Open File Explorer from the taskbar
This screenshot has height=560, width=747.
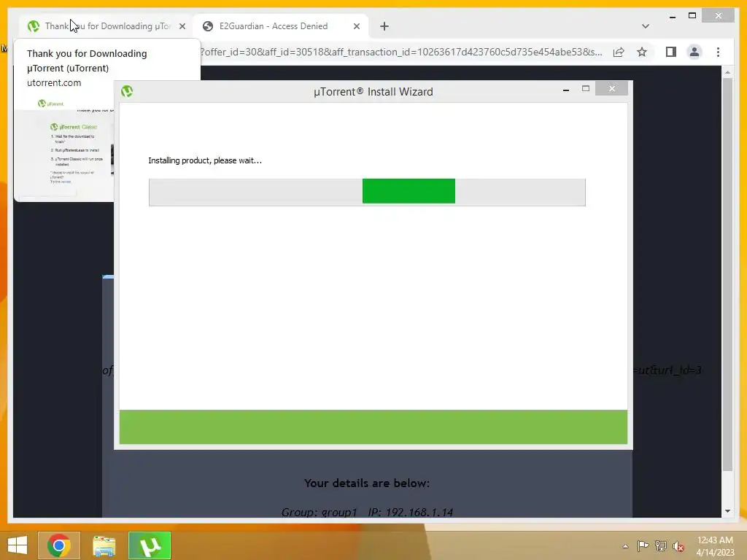pos(104,545)
